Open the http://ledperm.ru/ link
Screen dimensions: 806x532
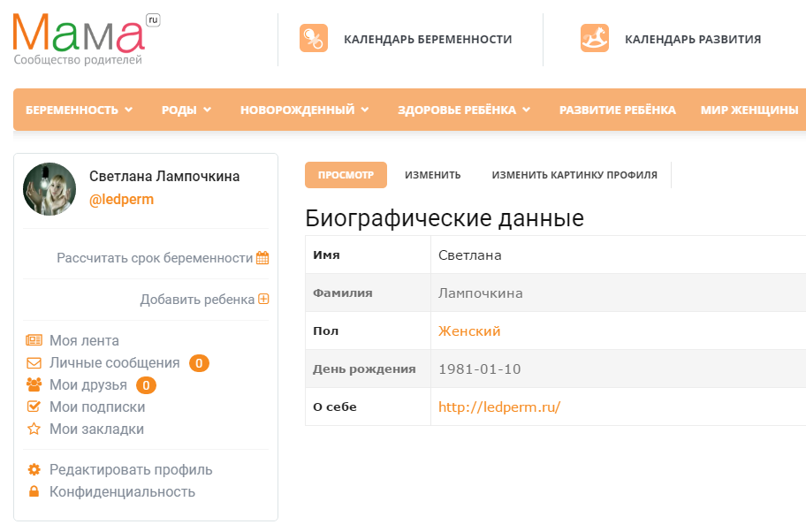pos(499,407)
